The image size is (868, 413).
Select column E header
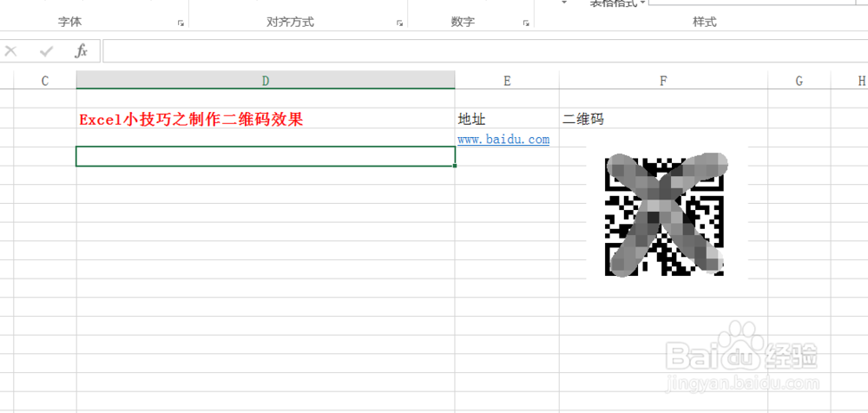tap(507, 81)
